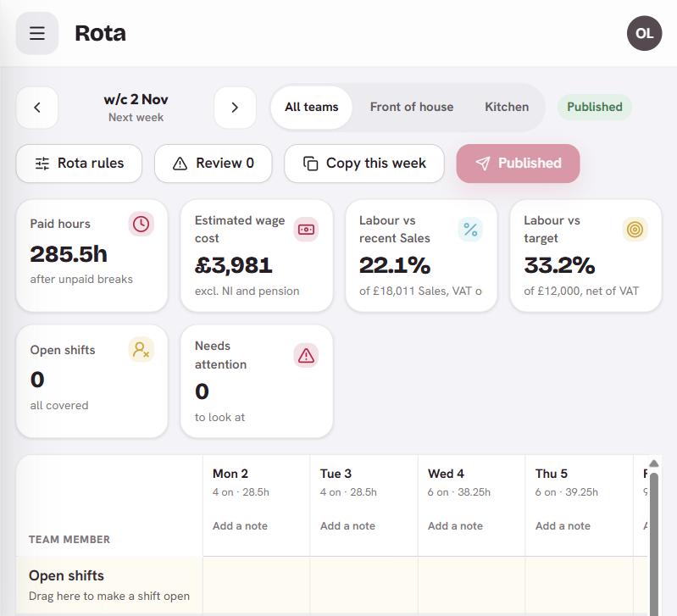Add a note for Wed 4
This screenshot has height=616, width=677.
[x=455, y=526]
